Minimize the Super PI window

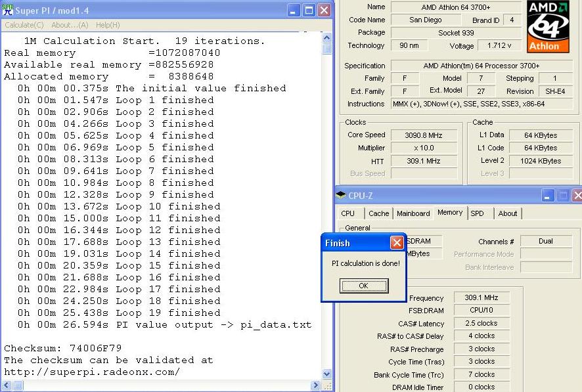coord(293,11)
